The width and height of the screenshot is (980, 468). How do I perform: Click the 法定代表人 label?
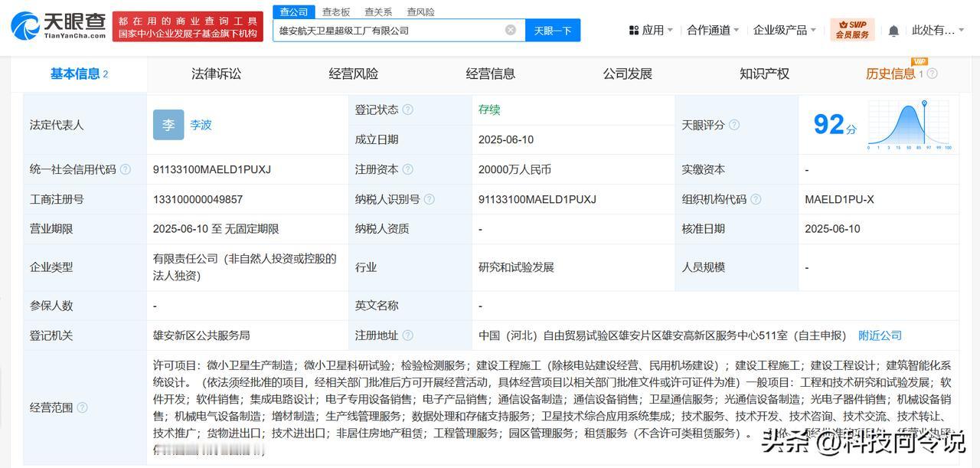point(57,125)
